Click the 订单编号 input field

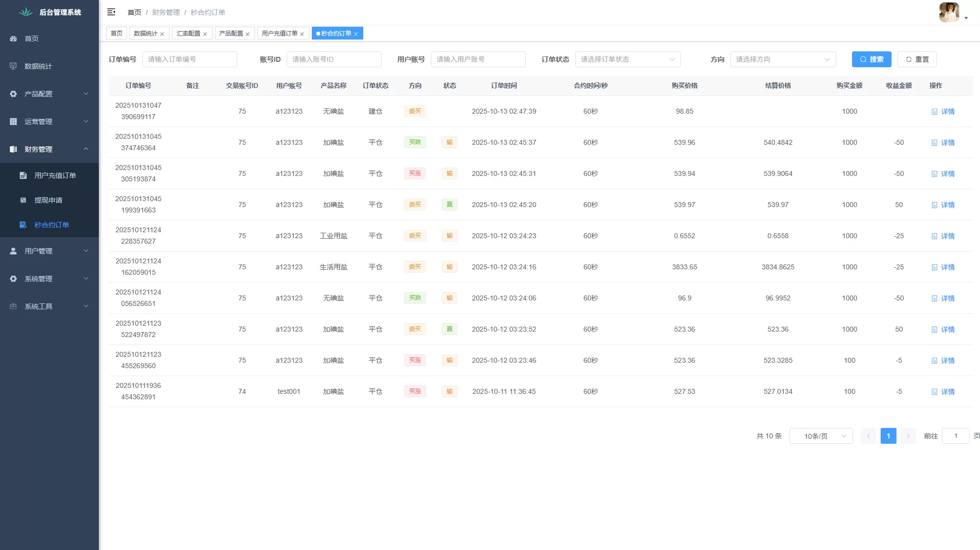[190, 59]
